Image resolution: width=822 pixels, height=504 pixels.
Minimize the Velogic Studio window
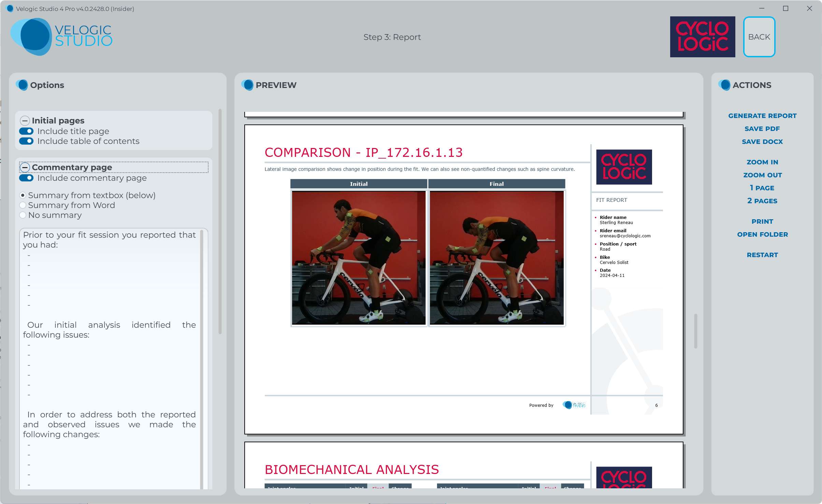tap(762, 9)
